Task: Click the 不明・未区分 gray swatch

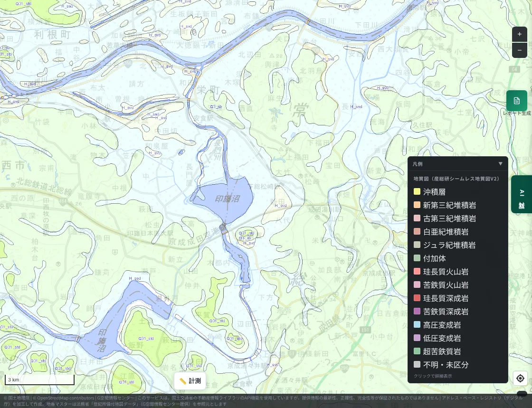Action: click(x=417, y=365)
